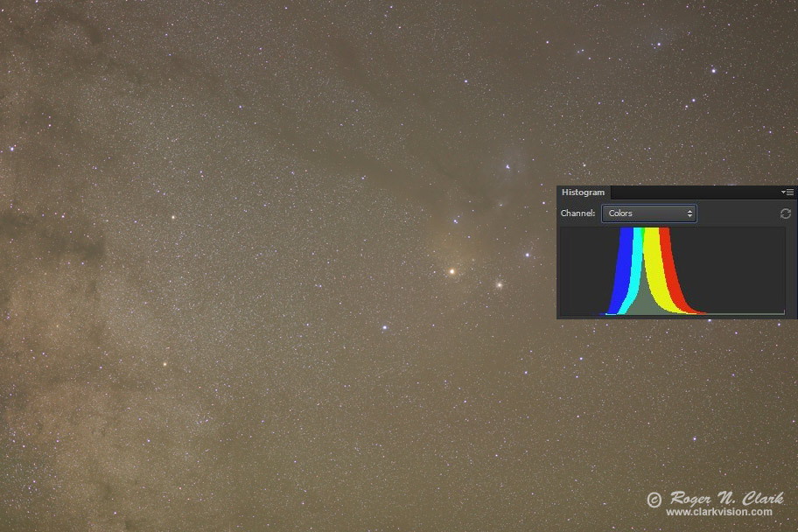Image resolution: width=798 pixels, height=532 pixels.
Task: Click the www.clarkvision.com watermark link
Action: coord(718,513)
